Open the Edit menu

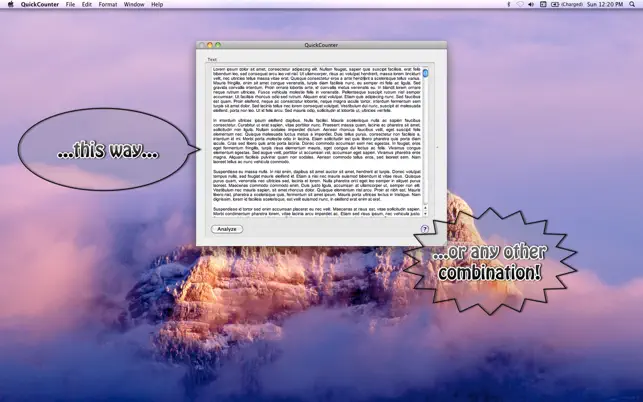87,5
